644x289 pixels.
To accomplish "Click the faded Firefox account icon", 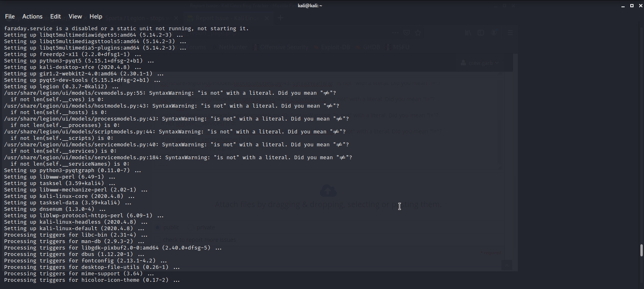I will tap(494, 33).
